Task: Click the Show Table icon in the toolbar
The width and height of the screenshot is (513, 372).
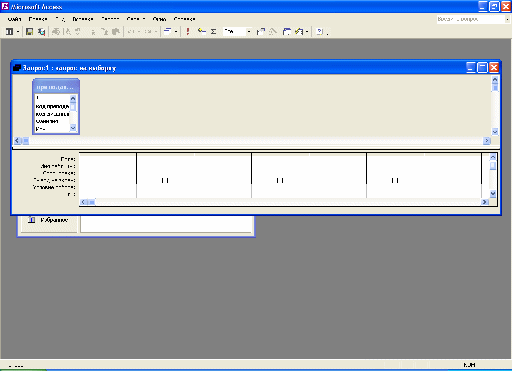Action: [x=201, y=32]
